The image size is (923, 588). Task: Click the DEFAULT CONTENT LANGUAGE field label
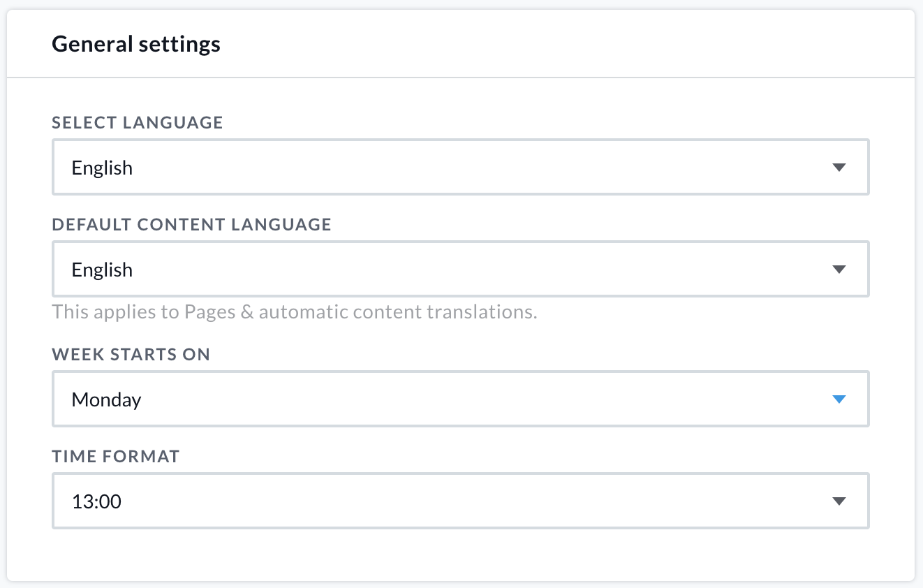tap(191, 225)
